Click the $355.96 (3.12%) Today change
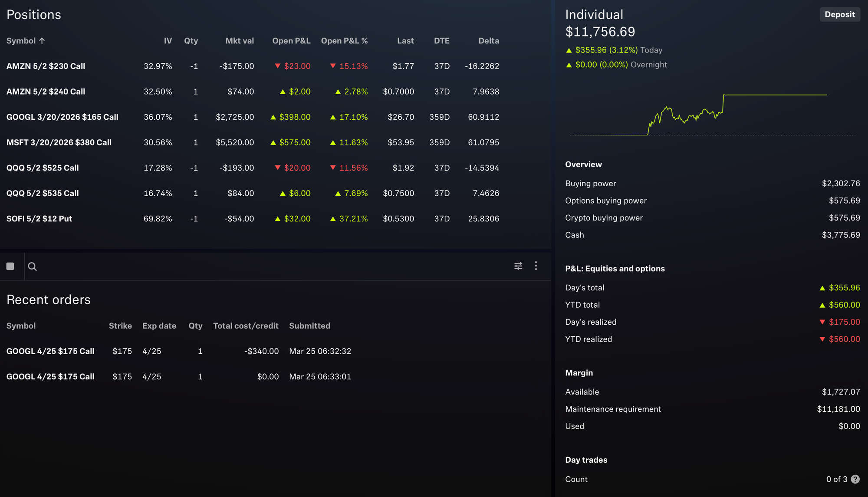868x497 pixels. point(614,50)
